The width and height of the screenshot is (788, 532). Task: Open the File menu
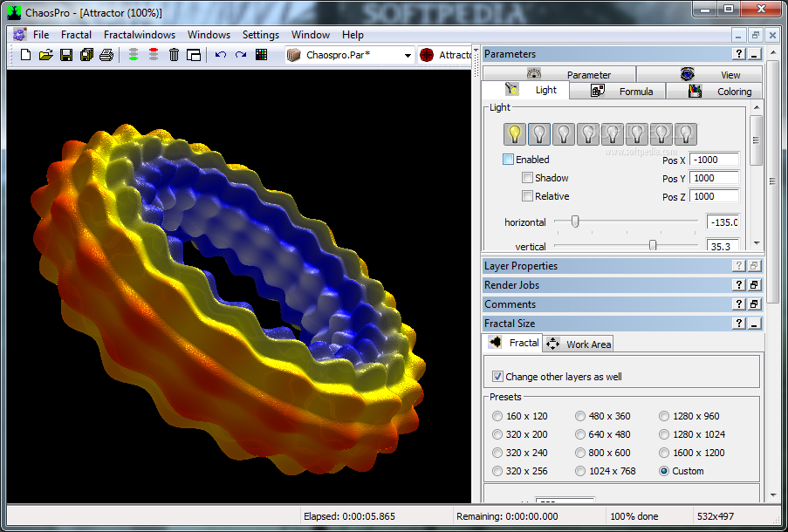(x=41, y=35)
